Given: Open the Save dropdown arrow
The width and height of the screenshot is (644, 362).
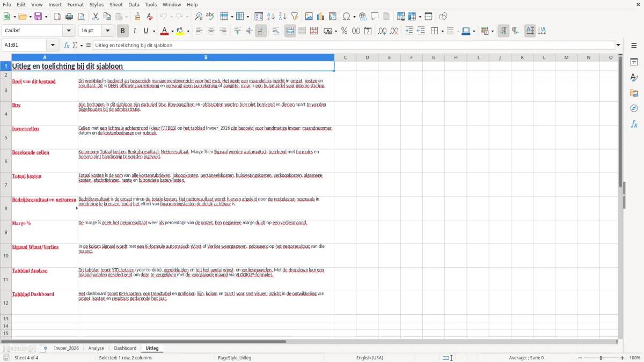Looking at the screenshot, I should [46, 17].
